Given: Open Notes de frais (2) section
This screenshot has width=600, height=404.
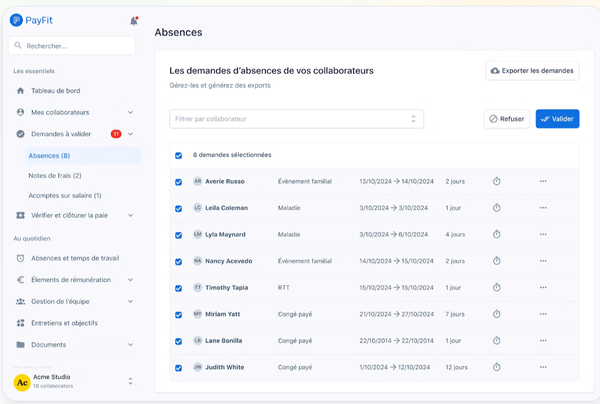Looking at the screenshot, I should 55,175.
